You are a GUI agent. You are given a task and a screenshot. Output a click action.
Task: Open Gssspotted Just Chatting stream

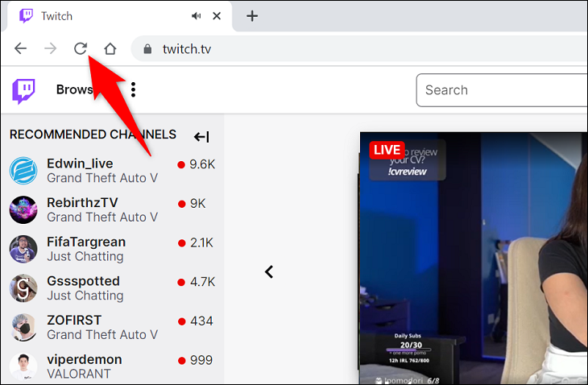(x=113, y=288)
